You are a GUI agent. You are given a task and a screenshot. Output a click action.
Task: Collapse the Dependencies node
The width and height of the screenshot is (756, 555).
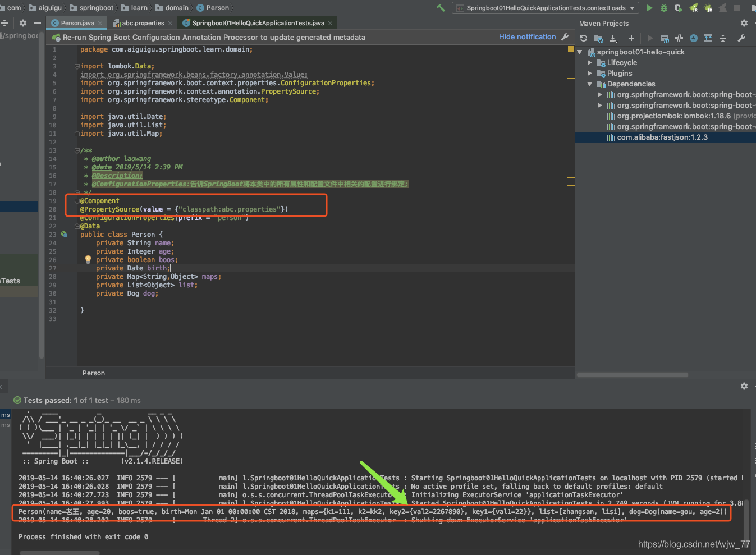tap(590, 84)
